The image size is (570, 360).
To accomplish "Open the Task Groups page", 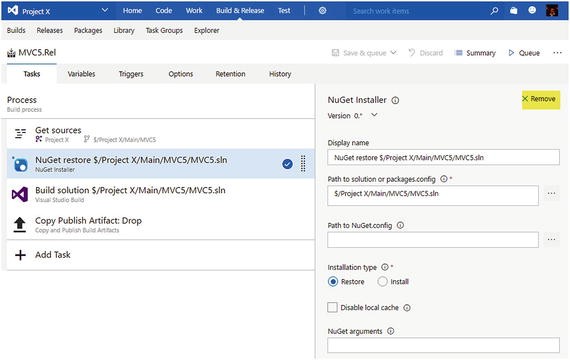I will click(164, 31).
